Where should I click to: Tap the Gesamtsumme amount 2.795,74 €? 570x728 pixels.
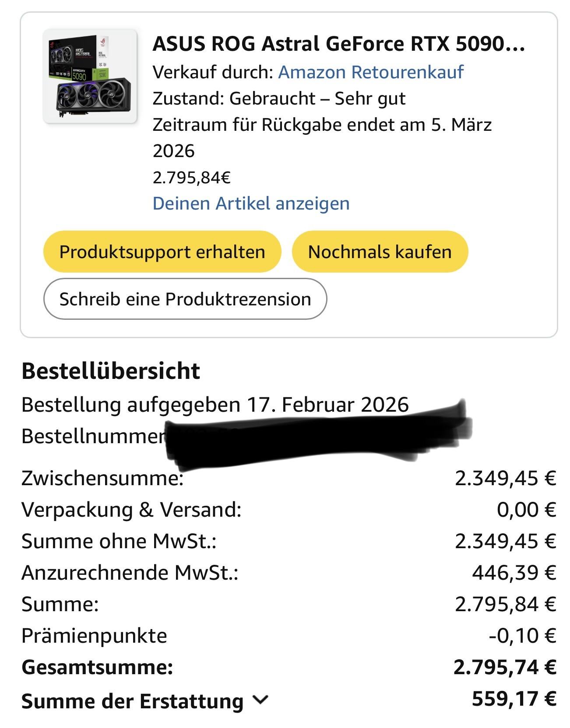[505, 667]
